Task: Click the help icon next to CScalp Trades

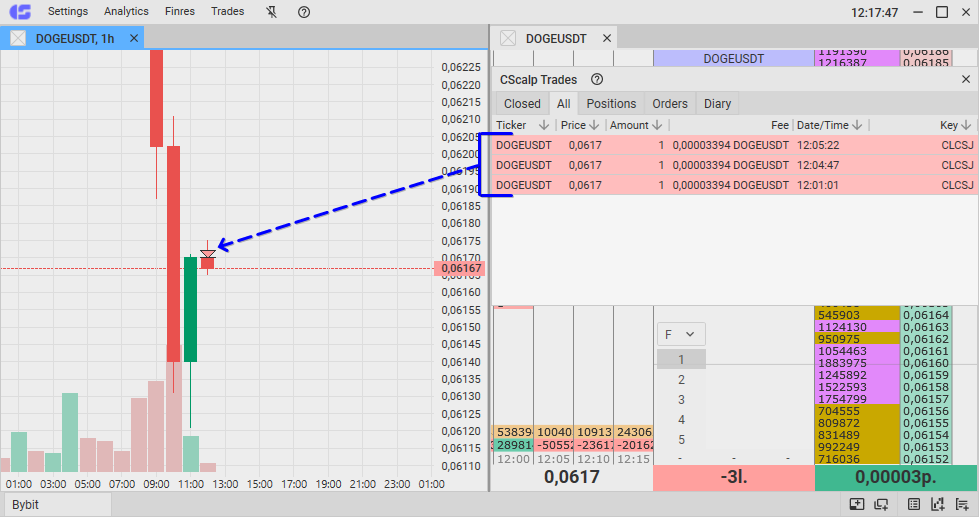Action: (597, 79)
